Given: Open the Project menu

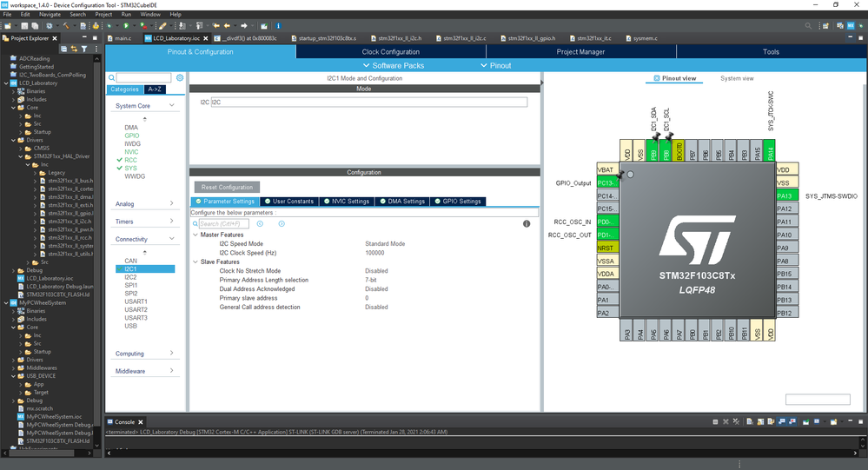Looking at the screenshot, I should (103, 15).
